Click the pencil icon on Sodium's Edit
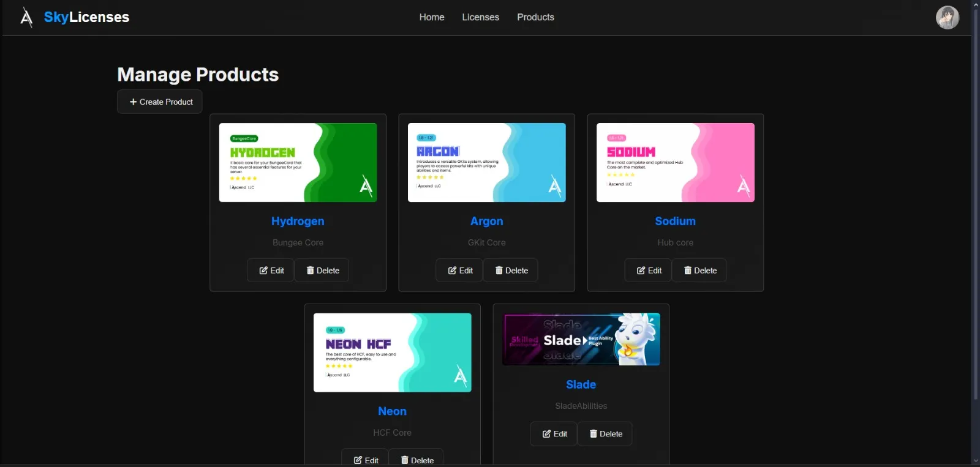 pos(641,271)
